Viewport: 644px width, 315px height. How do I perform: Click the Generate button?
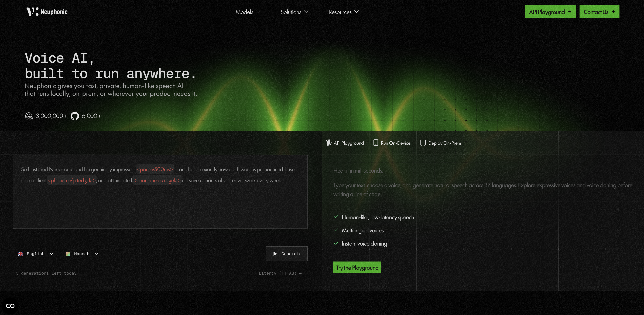pyautogui.click(x=286, y=254)
